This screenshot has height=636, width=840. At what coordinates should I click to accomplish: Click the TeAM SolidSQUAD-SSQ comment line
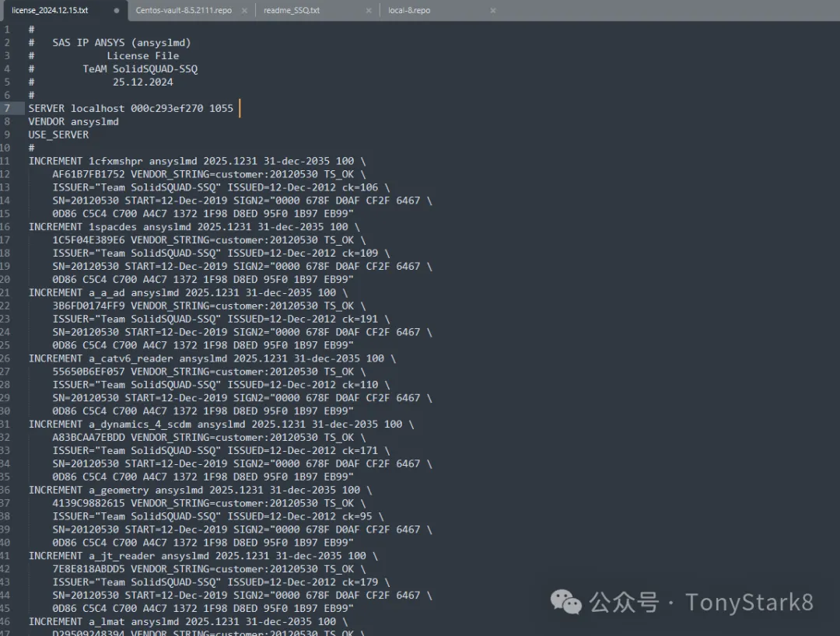click(x=113, y=69)
